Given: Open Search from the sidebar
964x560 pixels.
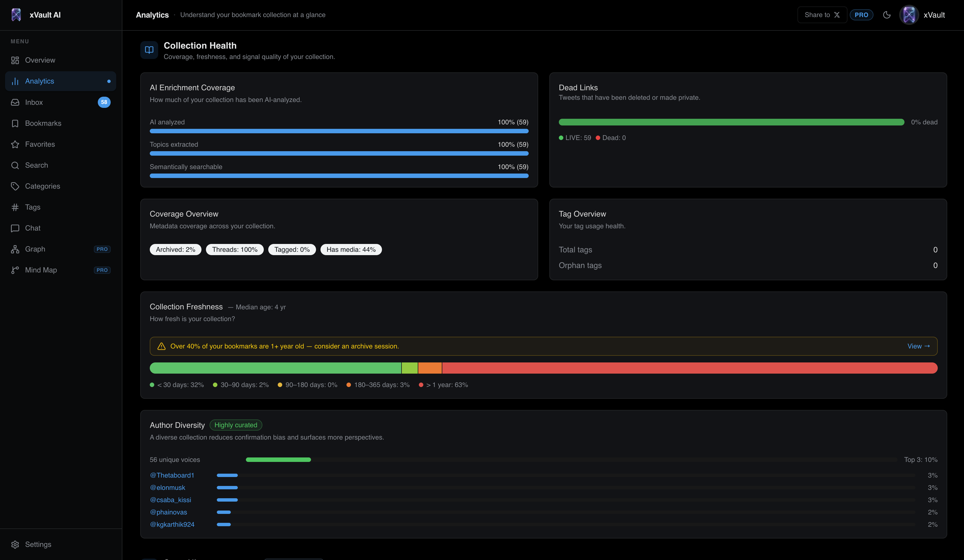Looking at the screenshot, I should (36, 165).
